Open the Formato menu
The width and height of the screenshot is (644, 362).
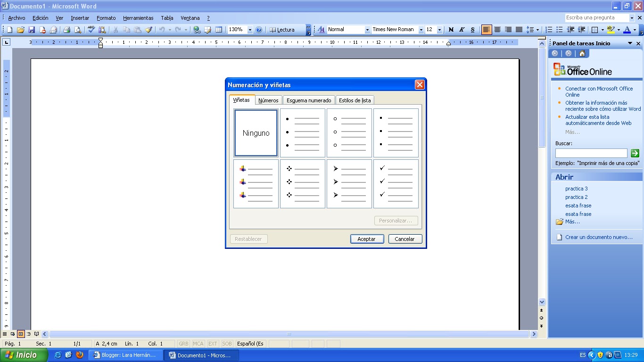click(x=106, y=18)
